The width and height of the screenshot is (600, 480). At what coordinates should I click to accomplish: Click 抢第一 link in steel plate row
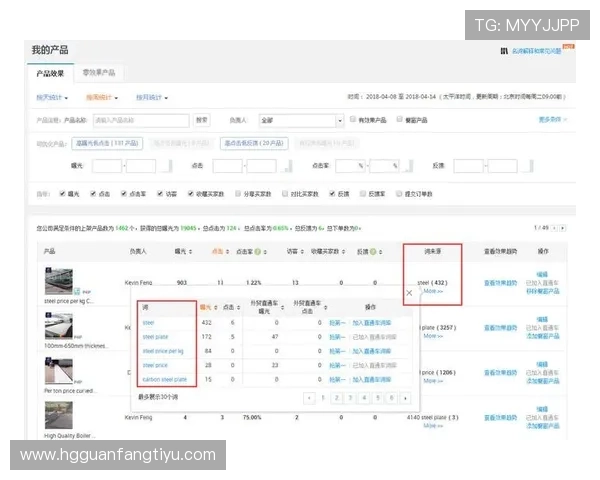[337, 337]
